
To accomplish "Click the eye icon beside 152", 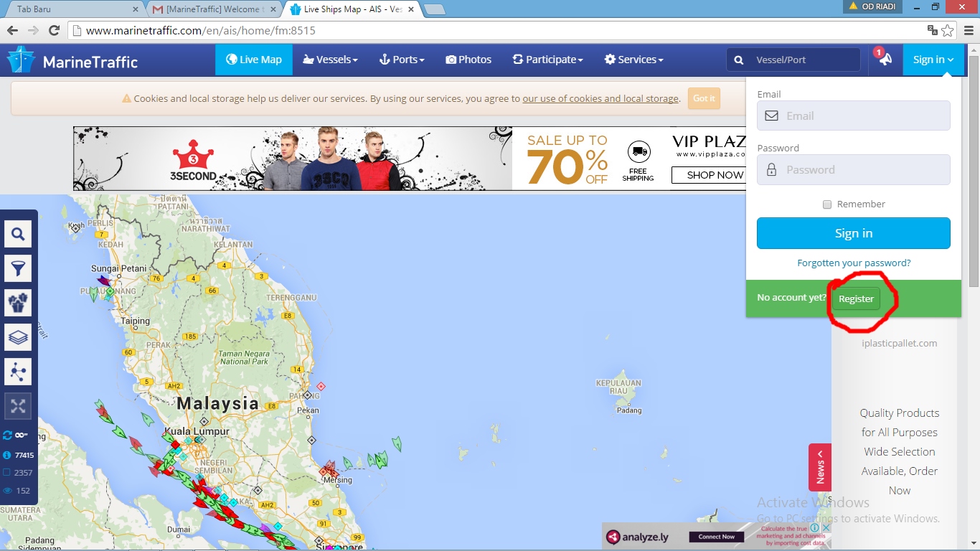I will click(7, 491).
